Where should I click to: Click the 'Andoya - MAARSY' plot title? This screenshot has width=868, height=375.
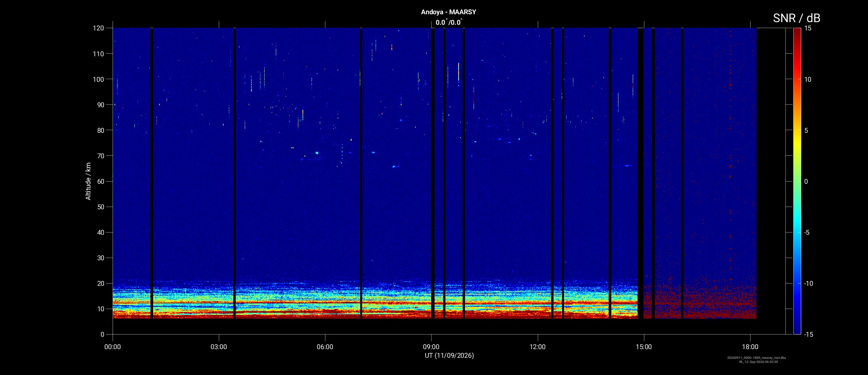pyautogui.click(x=448, y=12)
